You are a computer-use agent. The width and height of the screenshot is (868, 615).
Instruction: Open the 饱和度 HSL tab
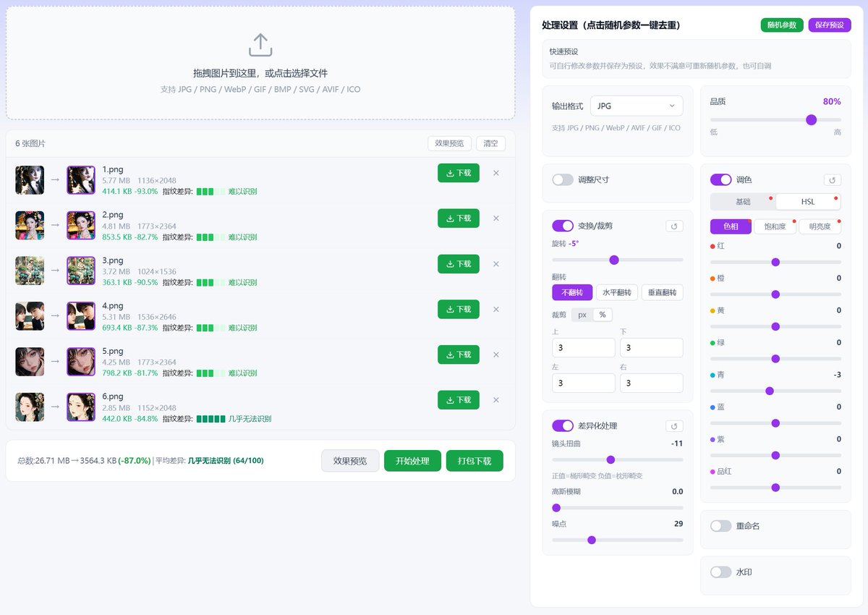tap(775, 226)
